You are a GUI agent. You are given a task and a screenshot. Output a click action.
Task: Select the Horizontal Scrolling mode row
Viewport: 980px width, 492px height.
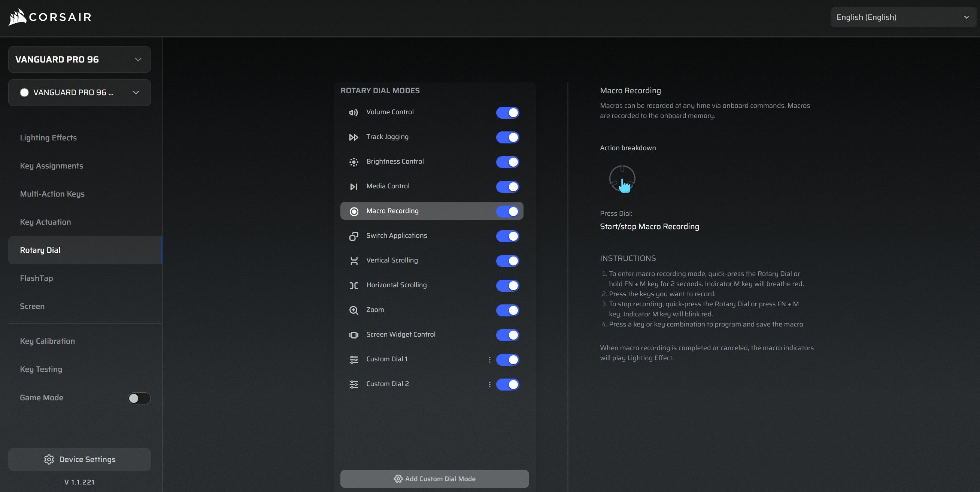pos(415,285)
